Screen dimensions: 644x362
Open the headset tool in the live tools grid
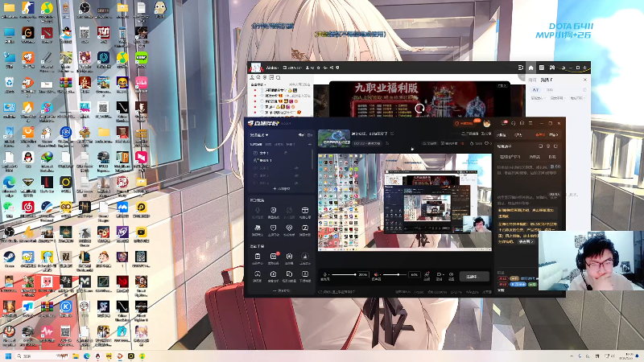click(x=258, y=276)
